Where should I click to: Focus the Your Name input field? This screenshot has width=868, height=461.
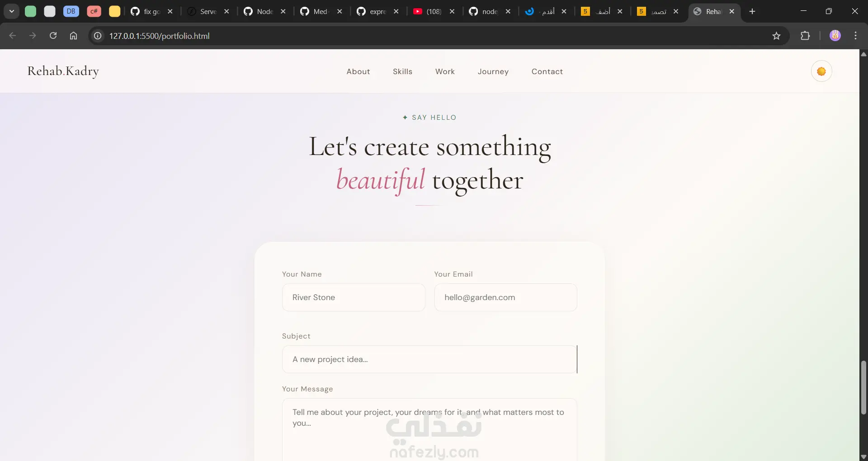[x=354, y=297]
